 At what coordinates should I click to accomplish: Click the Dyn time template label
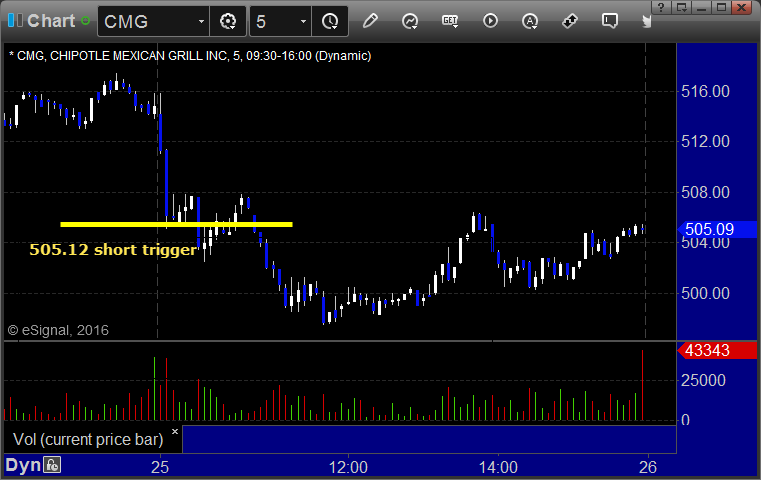click(x=23, y=465)
